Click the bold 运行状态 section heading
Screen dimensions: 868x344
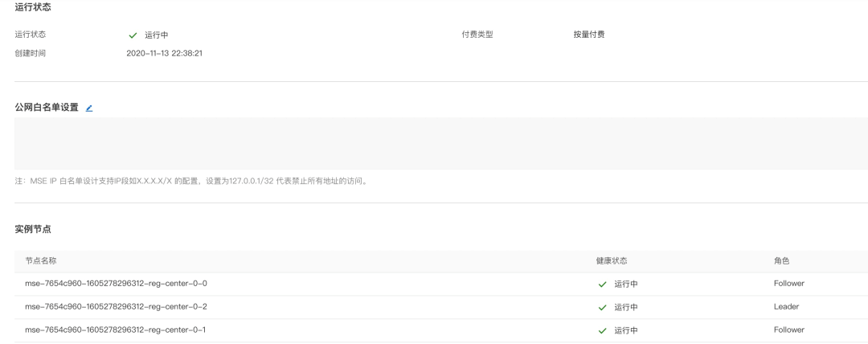33,7
